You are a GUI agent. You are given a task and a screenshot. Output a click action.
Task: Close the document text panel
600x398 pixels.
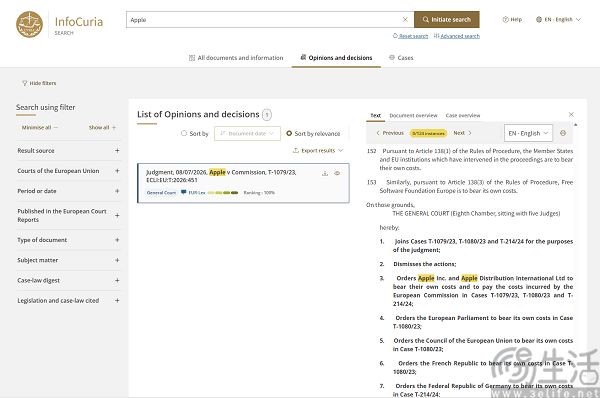[x=571, y=114]
